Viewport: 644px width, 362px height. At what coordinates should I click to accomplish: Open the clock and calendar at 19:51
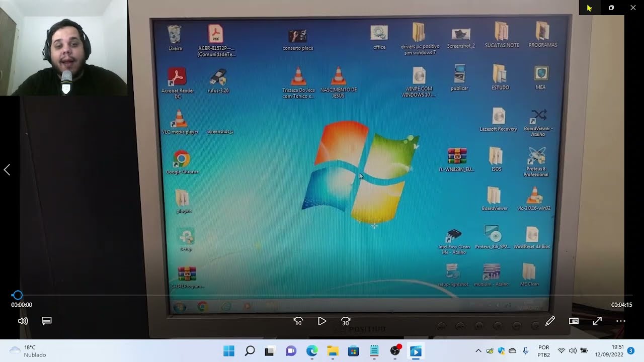click(x=609, y=351)
